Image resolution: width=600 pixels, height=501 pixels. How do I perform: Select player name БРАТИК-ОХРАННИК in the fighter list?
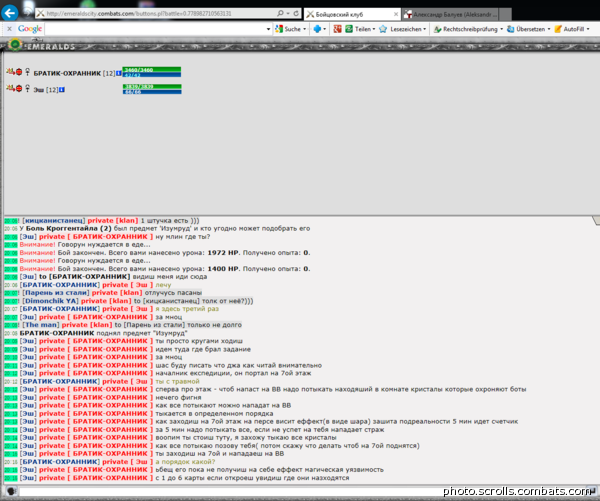pos(67,73)
